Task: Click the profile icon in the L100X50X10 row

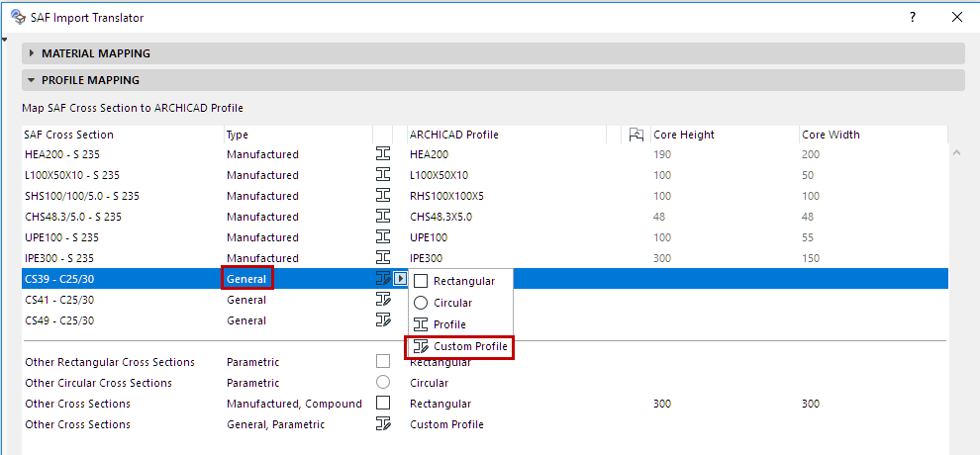Action: (x=382, y=175)
